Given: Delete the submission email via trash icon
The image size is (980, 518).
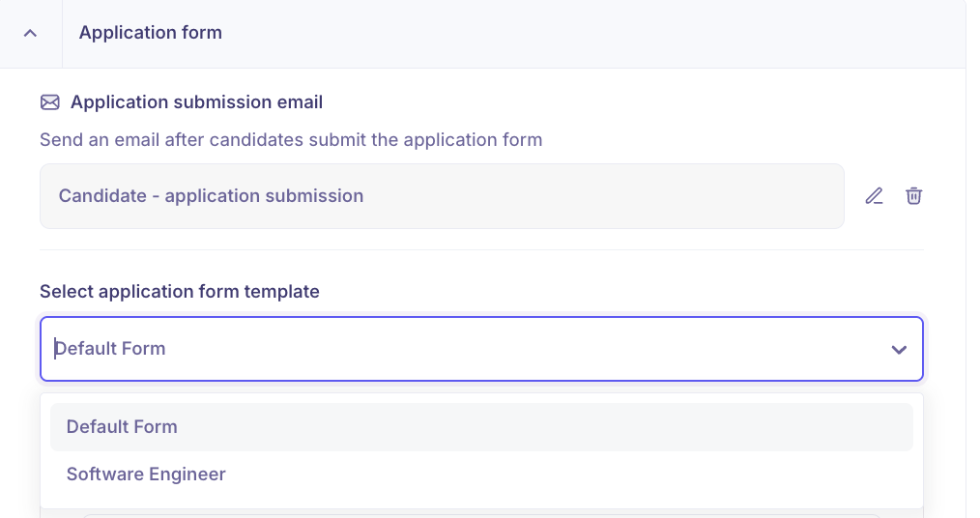Looking at the screenshot, I should pos(913,196).
